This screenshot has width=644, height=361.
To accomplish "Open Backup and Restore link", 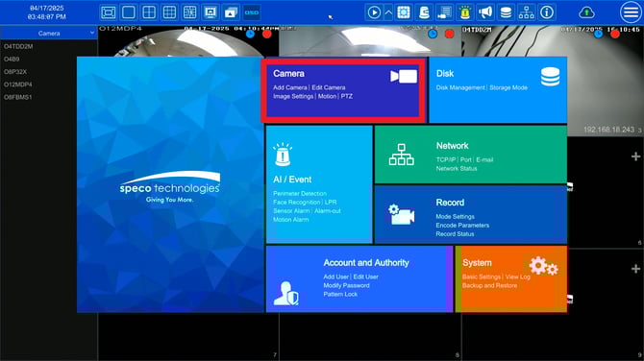I will click(x=489, y=285).
